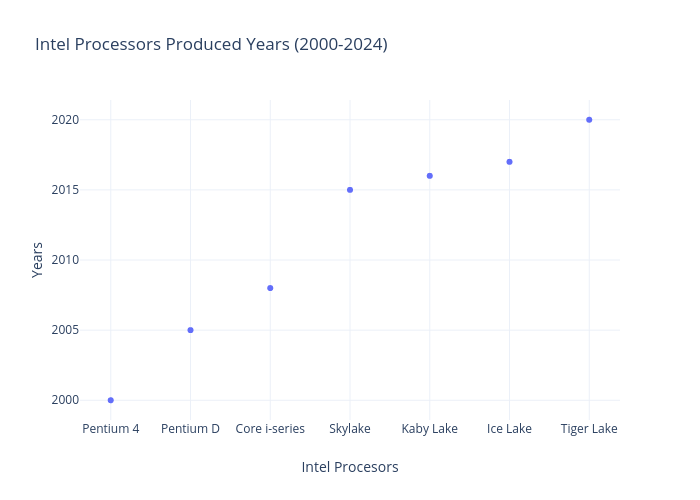
Task: Click the Kaby Lake data point
Action: click(x=430, y=176)
